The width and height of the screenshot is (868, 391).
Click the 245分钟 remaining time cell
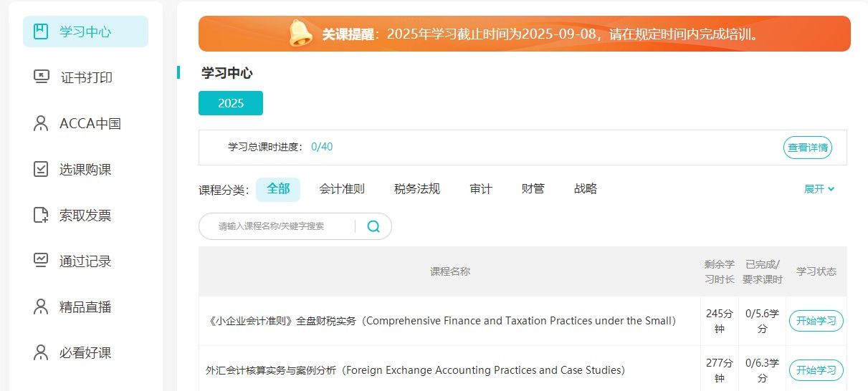pyautogui.click(x=720, y=321)
